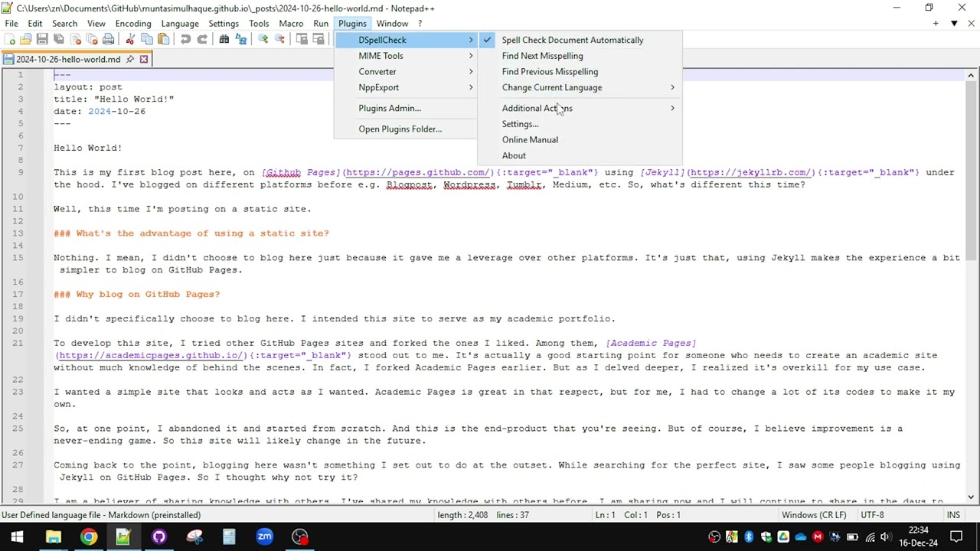Open the Windows Start button
Screen dimensions: 980x551
pos(17,536)
